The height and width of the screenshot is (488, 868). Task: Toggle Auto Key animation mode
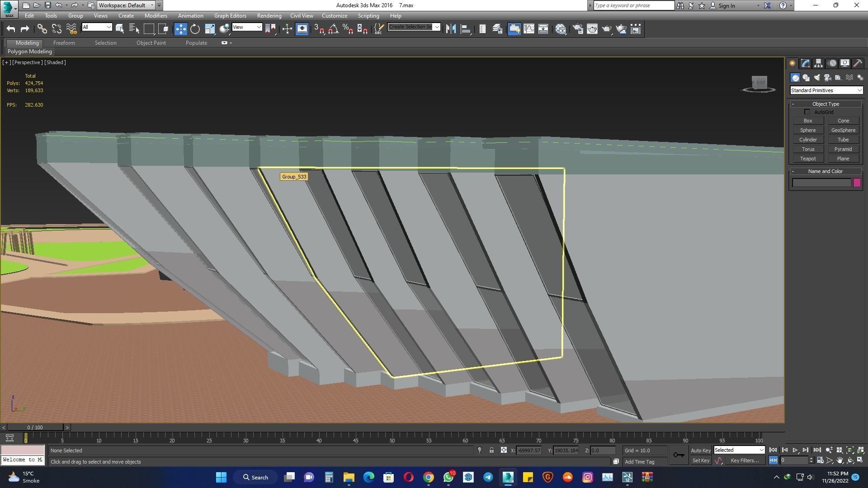point(700,450)
